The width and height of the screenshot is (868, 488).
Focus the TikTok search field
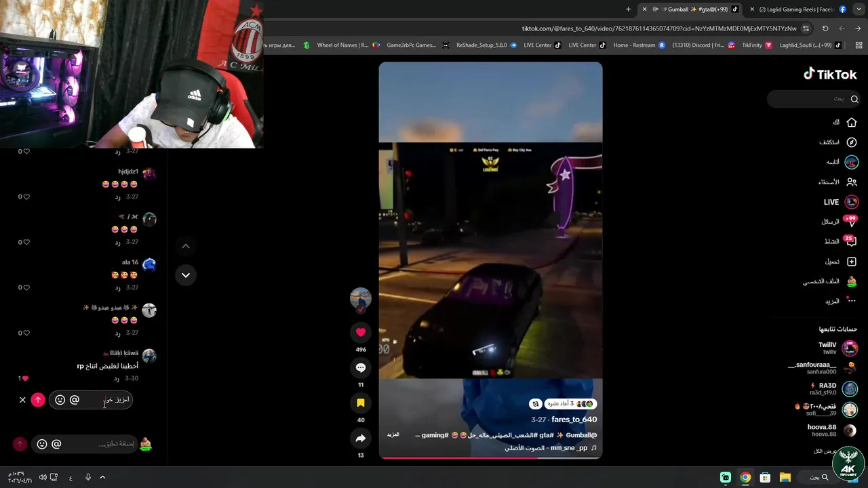[814, 99]
